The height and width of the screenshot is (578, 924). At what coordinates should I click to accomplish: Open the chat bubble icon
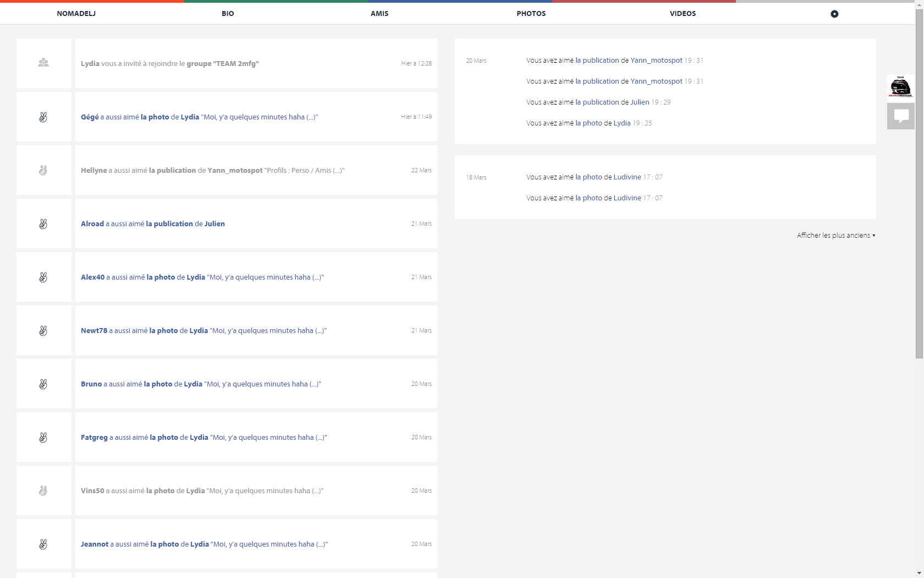click(x=901, y=116)
